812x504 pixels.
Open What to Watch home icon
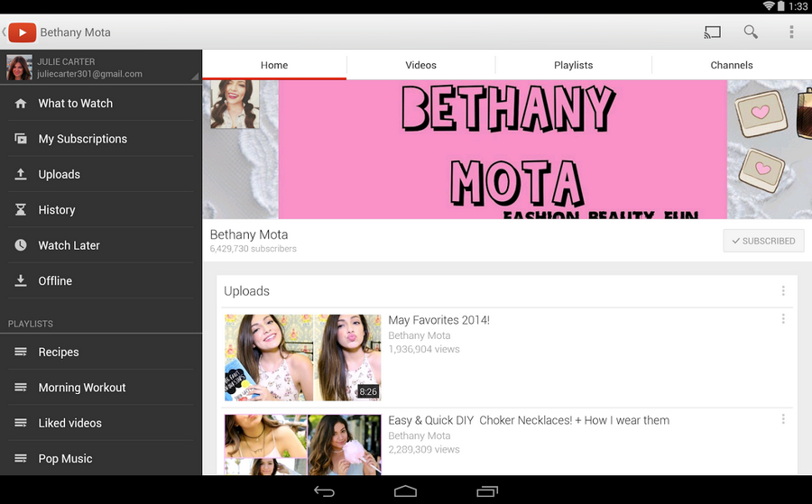(21, 104)
